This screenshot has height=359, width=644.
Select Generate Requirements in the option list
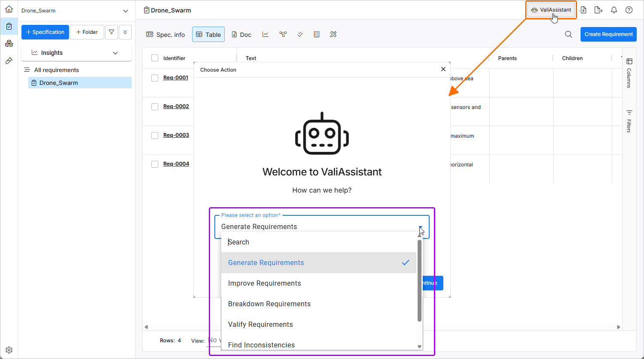[319, 263]
